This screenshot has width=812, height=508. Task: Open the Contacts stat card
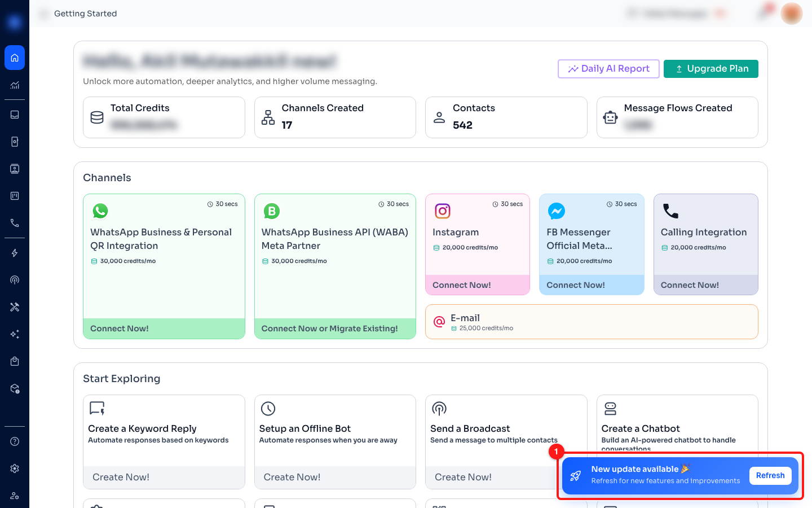click(506, 117)
